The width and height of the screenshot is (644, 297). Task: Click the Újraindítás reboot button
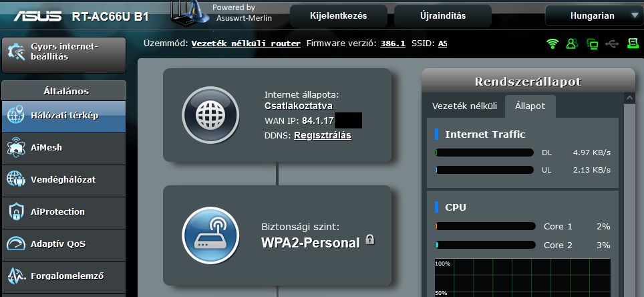tap(443, 16)
